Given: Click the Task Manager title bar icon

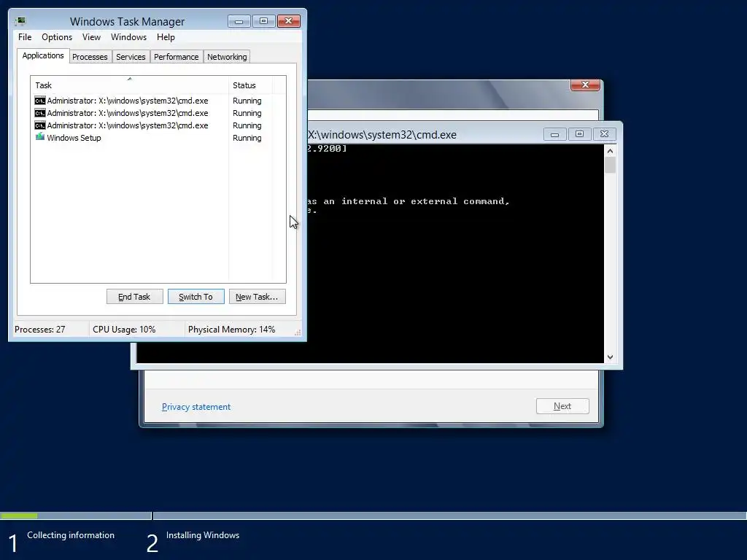Looking at the screenshot, I should (20, 21).
